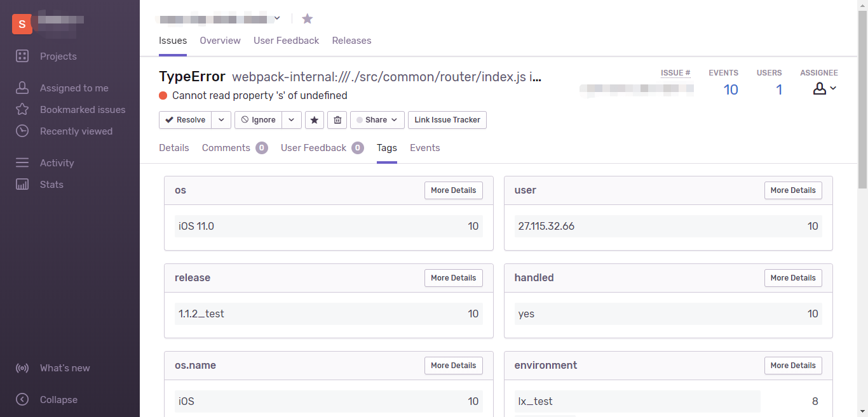868x417 pixels.
Task: Bookmark issue using star button in toolbar
Action: coord(314,120)
